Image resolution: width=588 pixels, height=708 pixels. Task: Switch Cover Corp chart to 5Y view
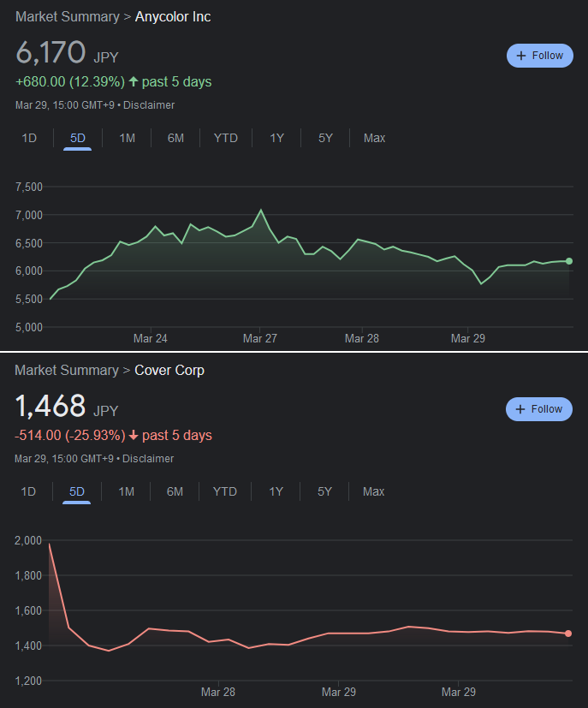point(324,491)
